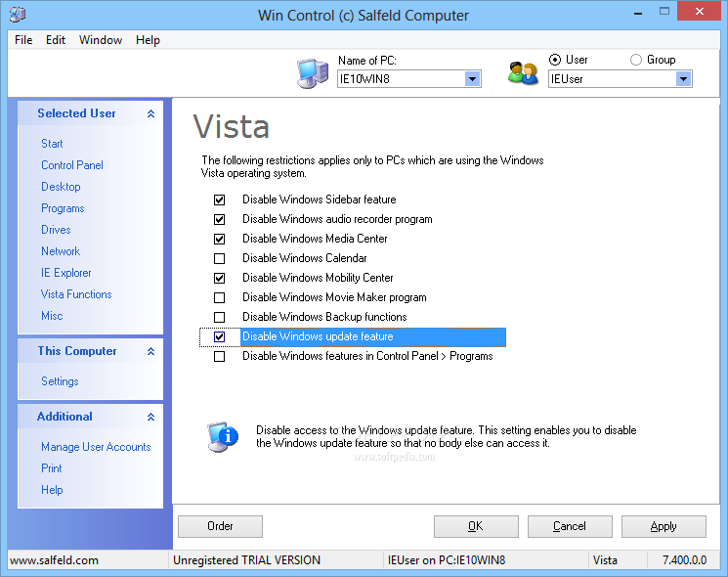Toggle Disable Windows Mobility Center checkbox
The height and width of the screenshot is (577, 728).
tap(219, 278)
